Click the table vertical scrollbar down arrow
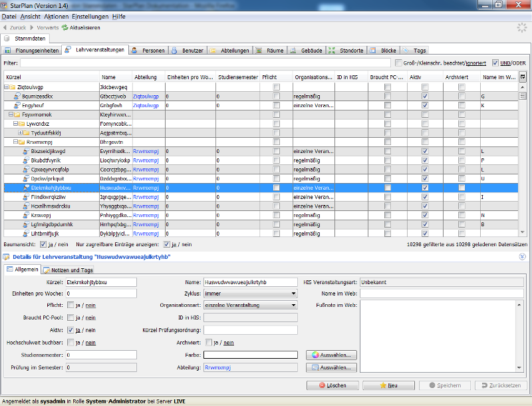This screenshot has height=406, width=532. click(x=523, y=232)
